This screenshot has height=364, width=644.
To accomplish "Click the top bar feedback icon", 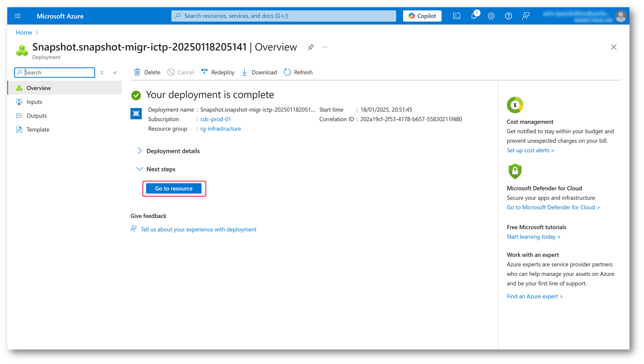I will pos(525,16).
